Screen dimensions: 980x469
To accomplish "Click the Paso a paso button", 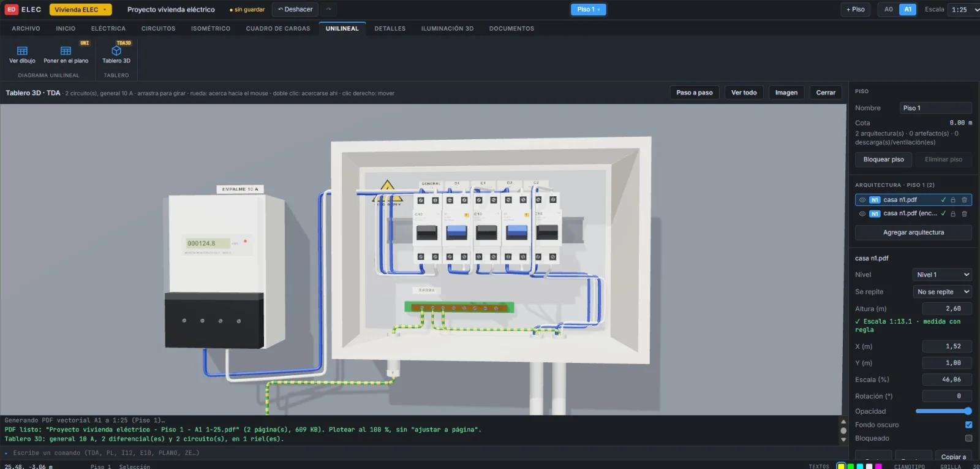I will (x=695, y=93).
